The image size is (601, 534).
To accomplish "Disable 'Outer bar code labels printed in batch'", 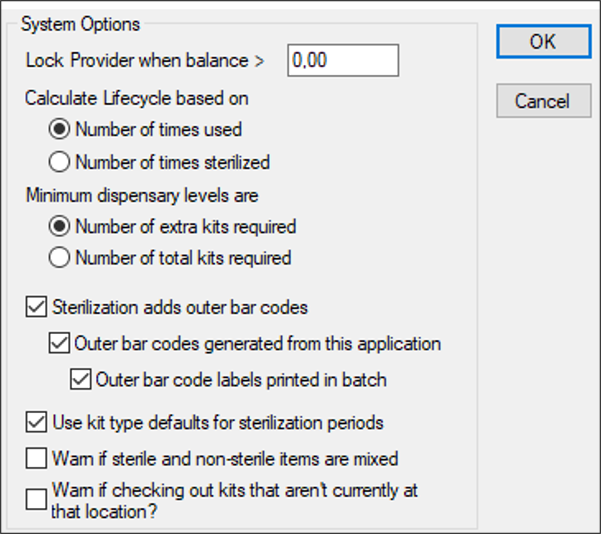I will click(81, 379).
